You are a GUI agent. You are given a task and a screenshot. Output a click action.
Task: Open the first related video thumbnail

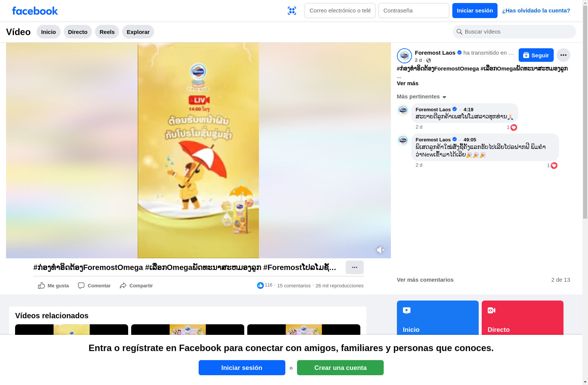(x=72, y=330)
